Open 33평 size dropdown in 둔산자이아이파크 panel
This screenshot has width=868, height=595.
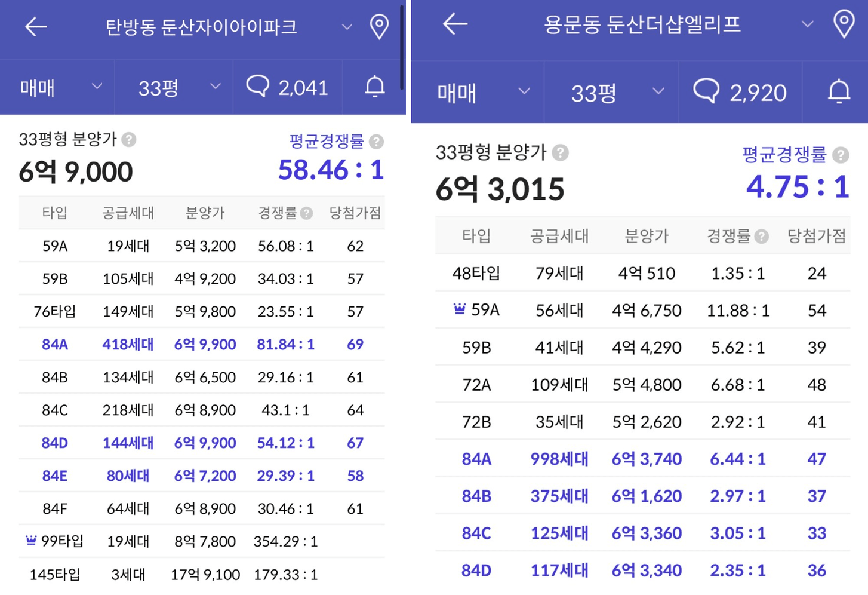click(180, 88)
